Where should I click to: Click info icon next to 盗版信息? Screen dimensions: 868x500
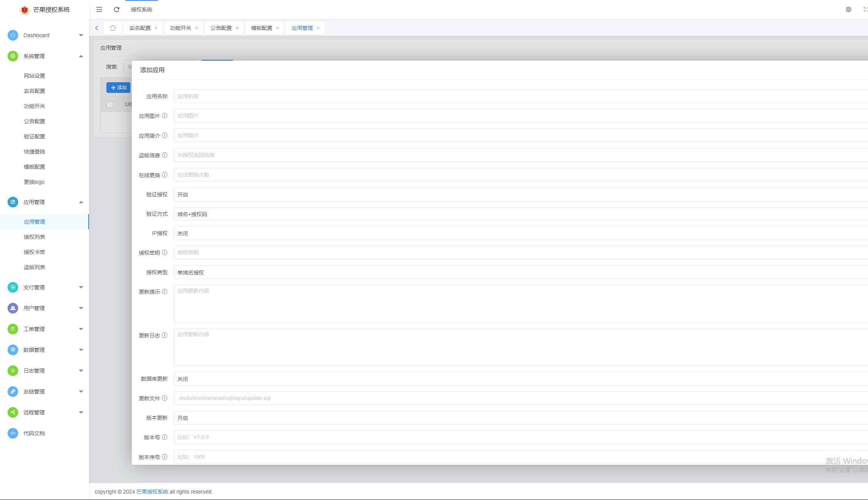click(165, 155)
